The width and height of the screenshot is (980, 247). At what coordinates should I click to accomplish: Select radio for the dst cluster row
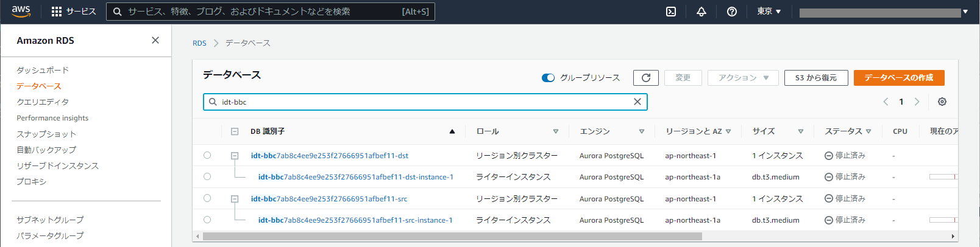pyautogui.click(x=207, y=155)
